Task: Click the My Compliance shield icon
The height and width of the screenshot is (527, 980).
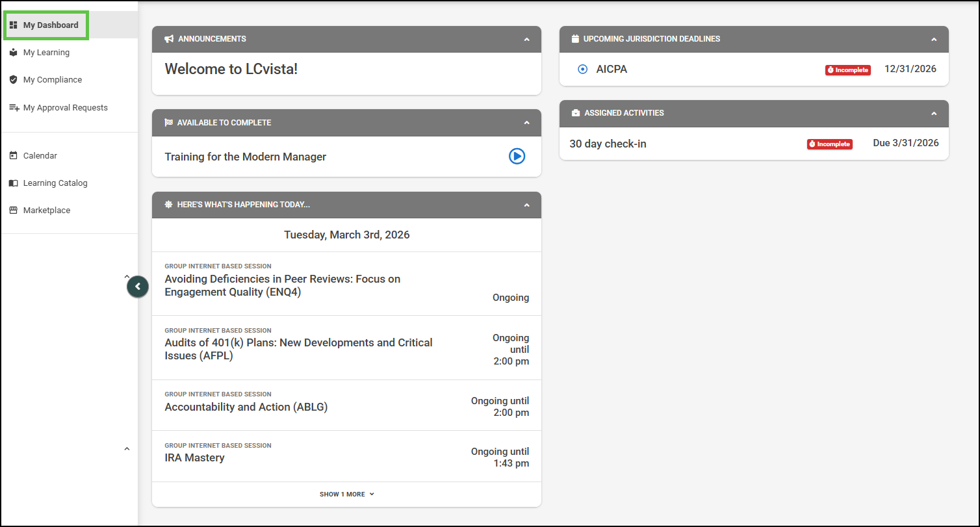Action: click(x=13, y=80)
